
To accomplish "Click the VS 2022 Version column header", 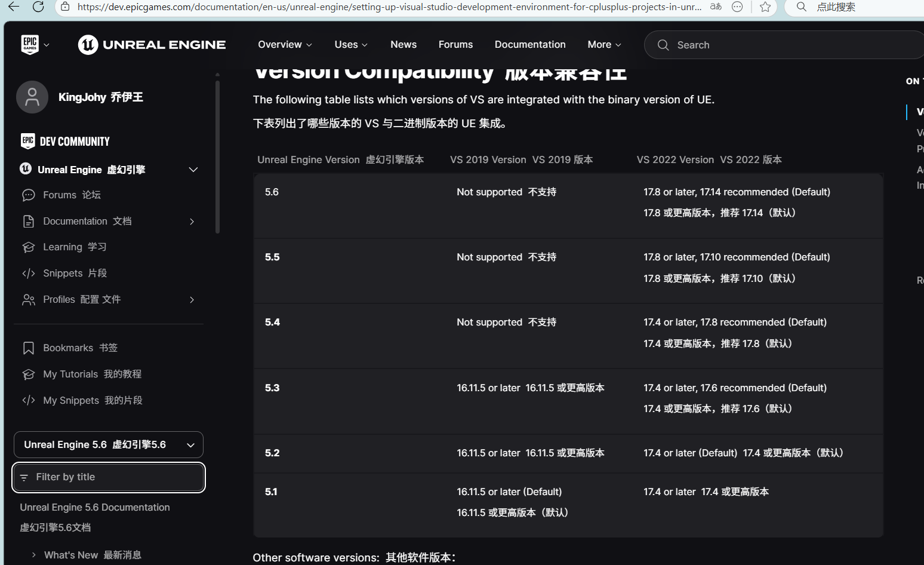I will pos(709,159).
